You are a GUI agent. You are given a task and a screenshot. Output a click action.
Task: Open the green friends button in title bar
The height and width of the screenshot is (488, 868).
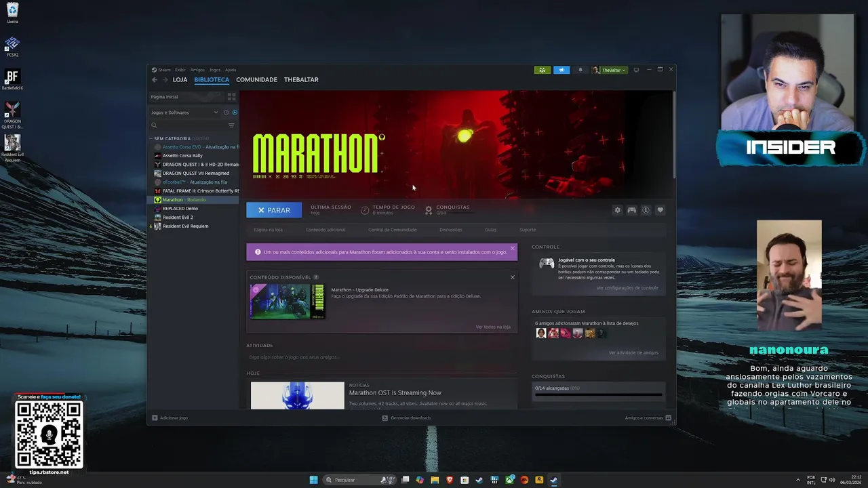coord(542,70)
